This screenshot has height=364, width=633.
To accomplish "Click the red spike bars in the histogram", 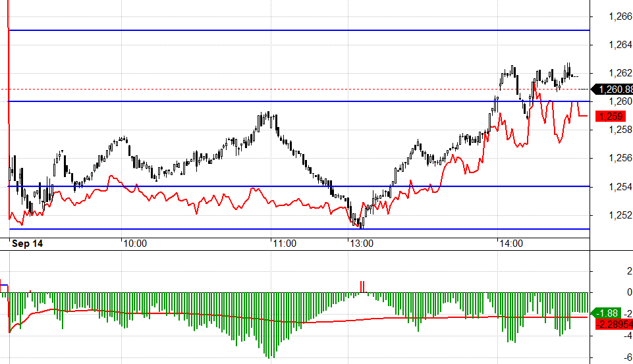I will point(362,286).
